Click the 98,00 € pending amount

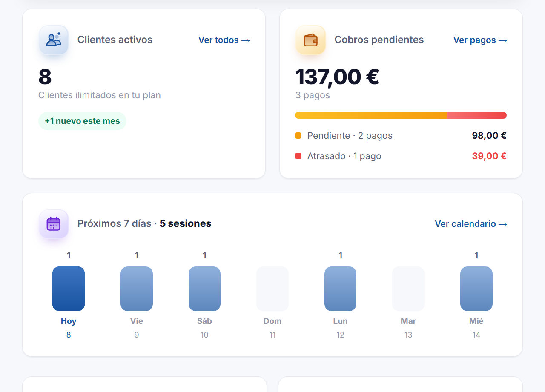(x=489, y=136)
